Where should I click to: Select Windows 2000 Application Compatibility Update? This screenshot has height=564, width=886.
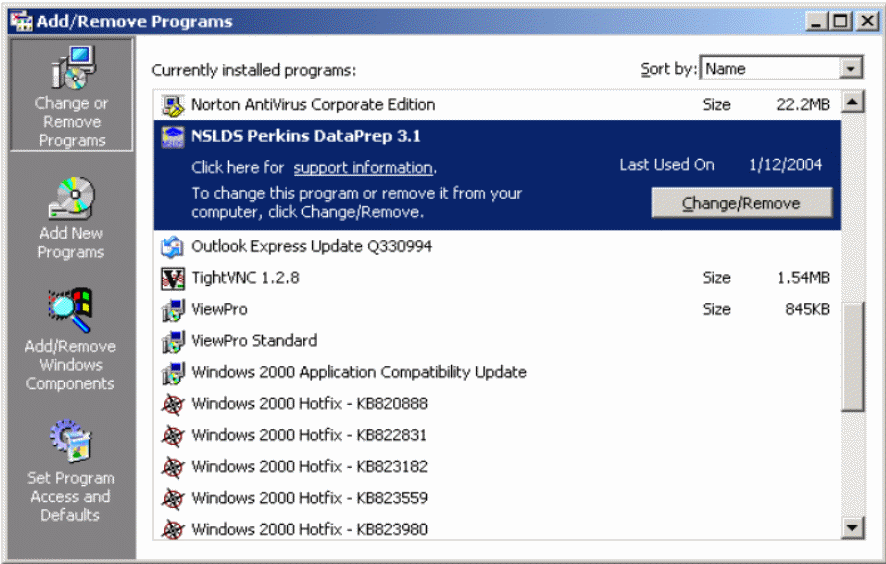pyautogui.click(x=358, y=372)
